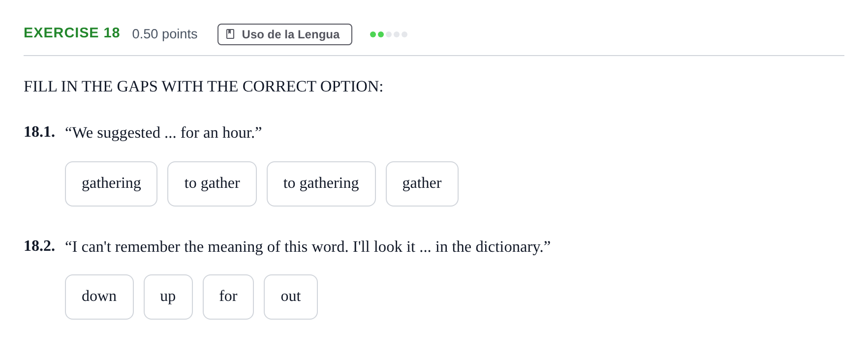Pick the 'gather' answer option

click(422, 184)
